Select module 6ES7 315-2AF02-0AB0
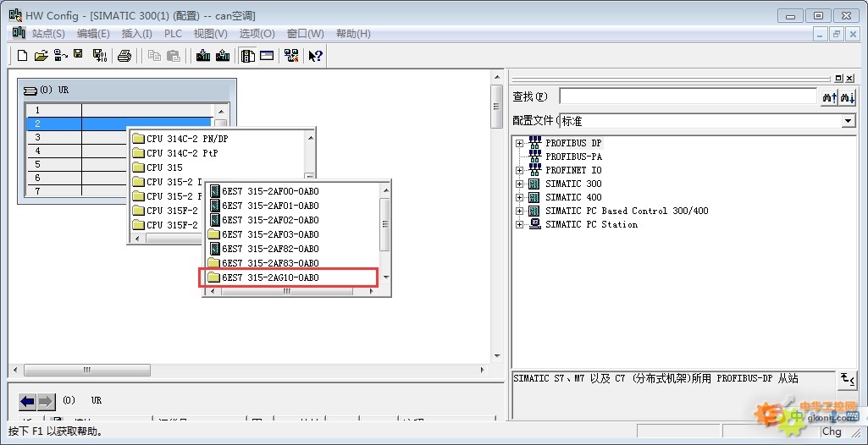868x445 pixels. pos(264,220)
